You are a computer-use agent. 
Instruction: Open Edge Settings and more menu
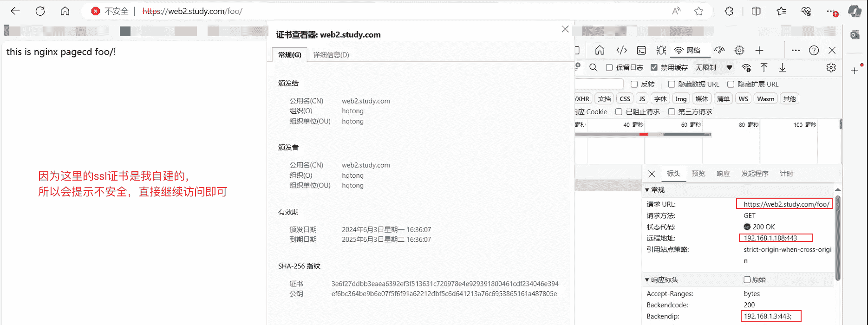click(831, 11)
